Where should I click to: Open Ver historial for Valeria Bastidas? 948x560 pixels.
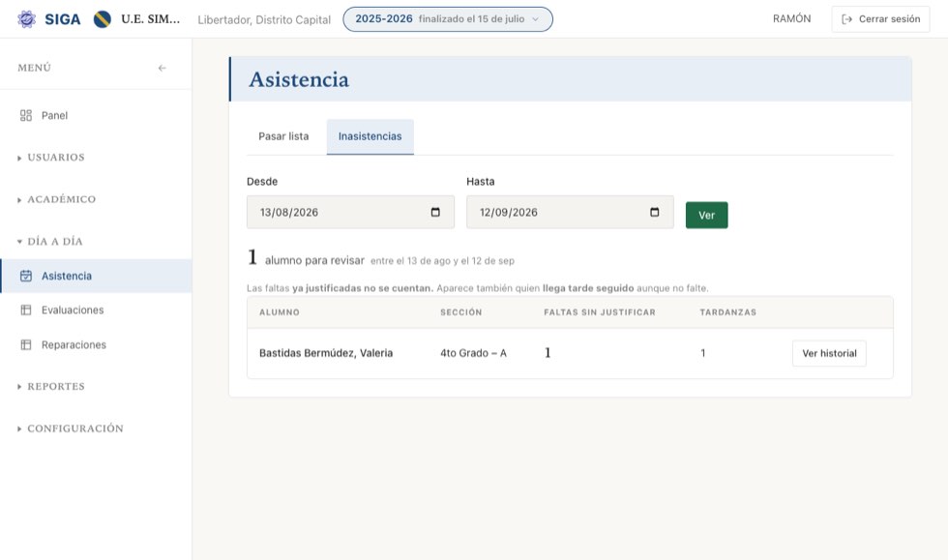coord(829,353)
